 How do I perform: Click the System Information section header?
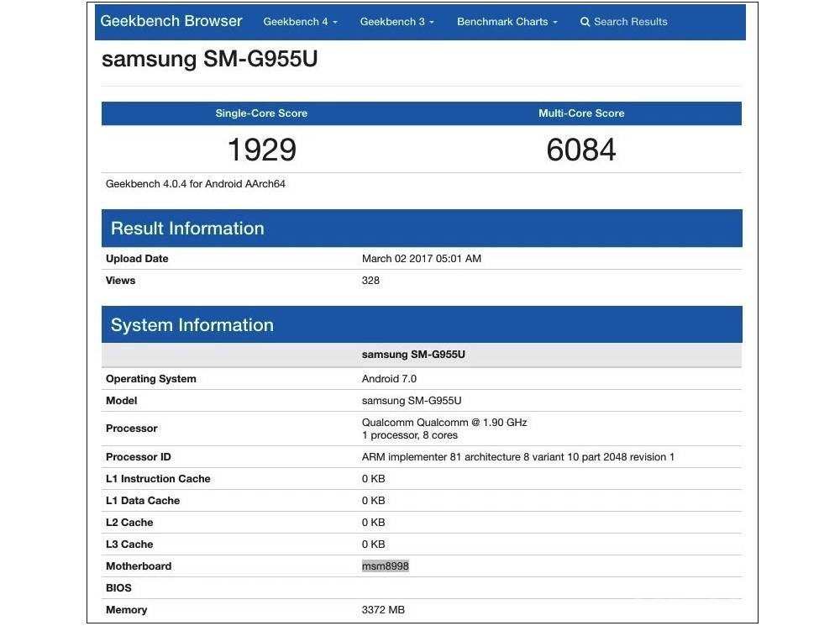click(422, 325)
